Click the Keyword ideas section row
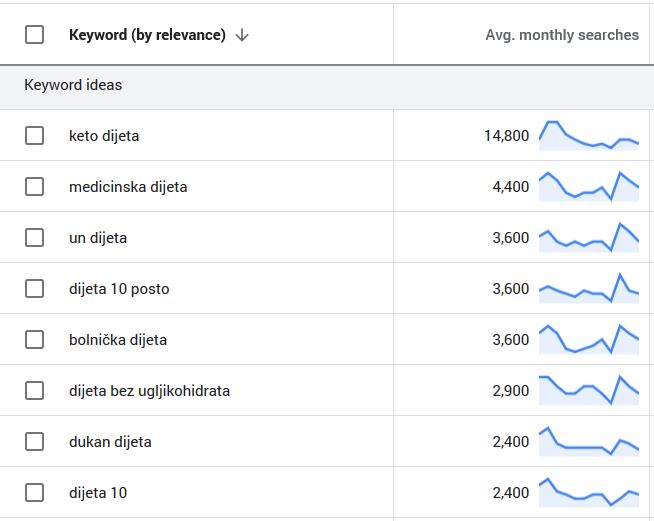 pos(73,85)
